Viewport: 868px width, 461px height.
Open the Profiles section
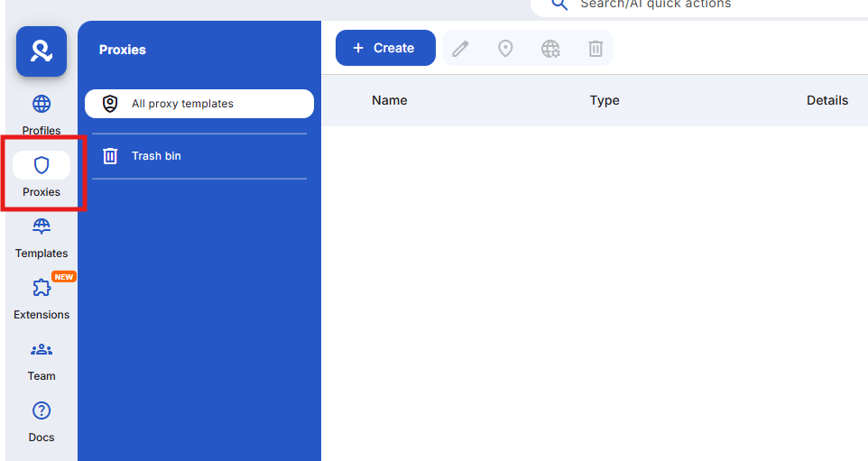[42, 114]
